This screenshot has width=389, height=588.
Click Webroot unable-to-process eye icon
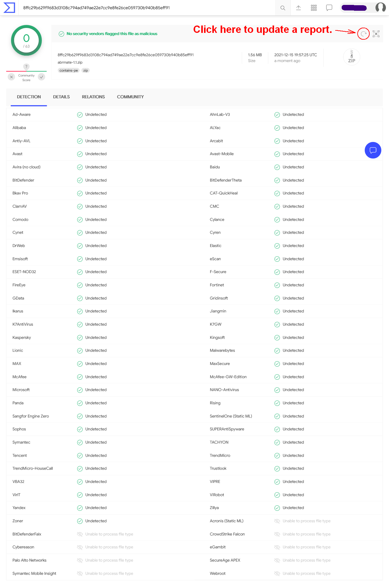277,574
